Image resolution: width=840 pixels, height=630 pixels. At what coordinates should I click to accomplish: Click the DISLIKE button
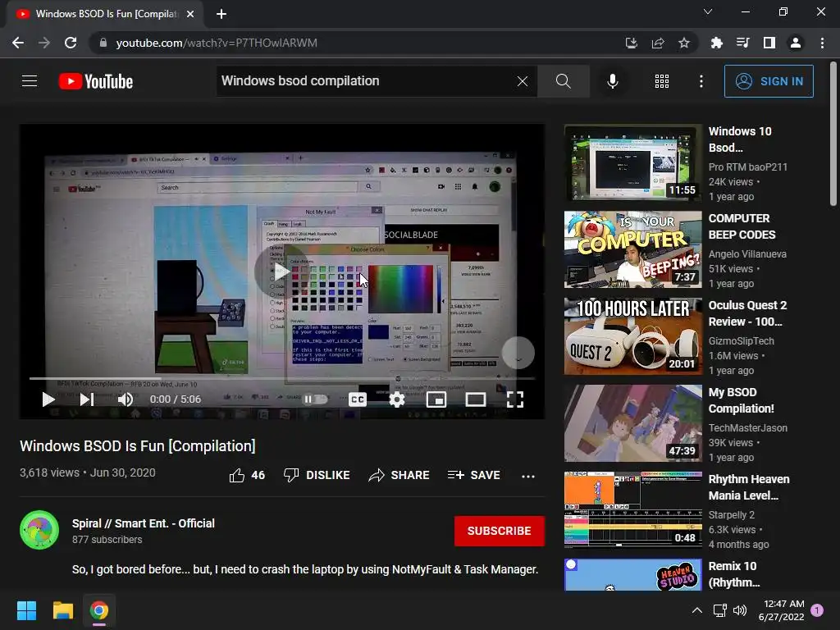[317, 475]
